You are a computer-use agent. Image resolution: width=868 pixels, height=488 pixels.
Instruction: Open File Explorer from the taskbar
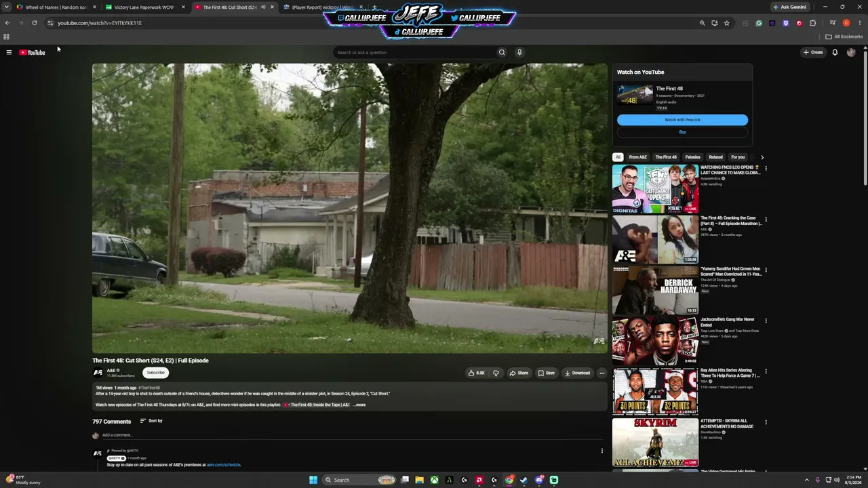(x=419, y=480)
